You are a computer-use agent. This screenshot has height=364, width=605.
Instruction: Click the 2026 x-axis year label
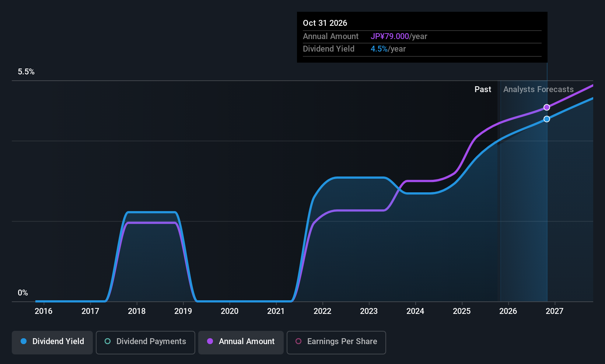pos(508,311)
